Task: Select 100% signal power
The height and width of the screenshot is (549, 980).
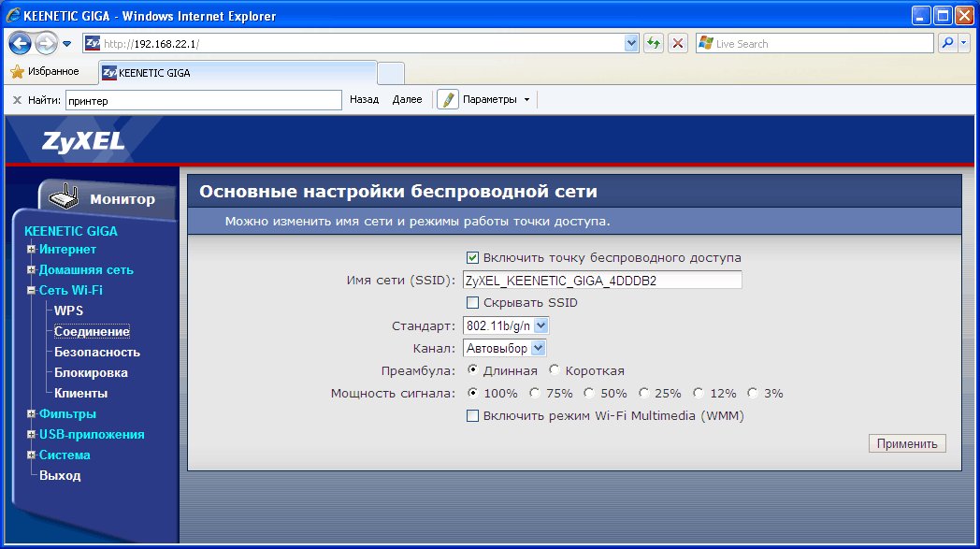Action: 472,393
